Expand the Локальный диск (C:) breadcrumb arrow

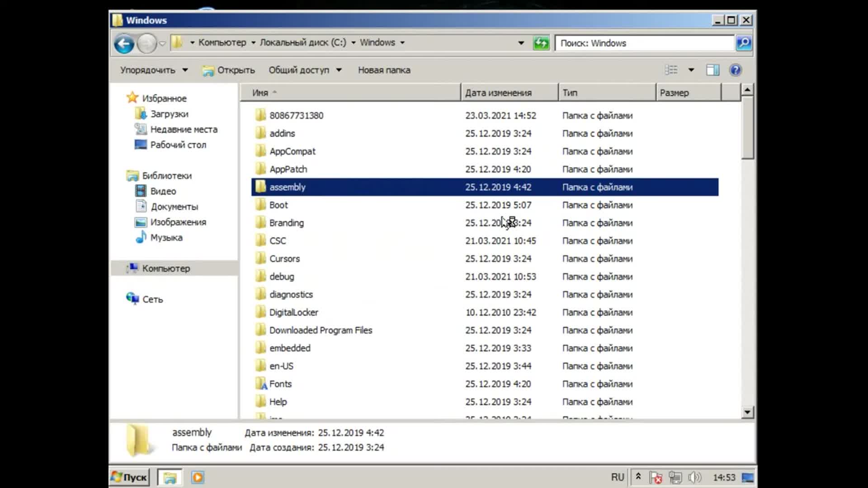pos(354,42)
